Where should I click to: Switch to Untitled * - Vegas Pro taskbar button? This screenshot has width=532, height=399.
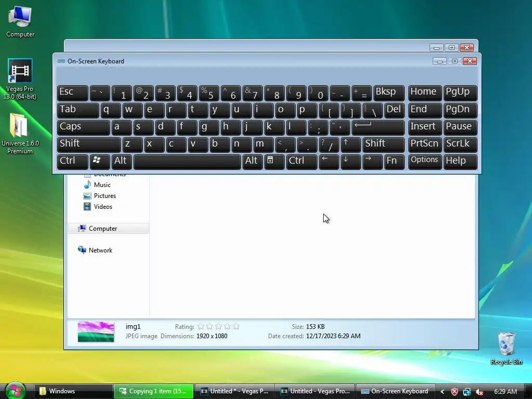click(234, 391)
